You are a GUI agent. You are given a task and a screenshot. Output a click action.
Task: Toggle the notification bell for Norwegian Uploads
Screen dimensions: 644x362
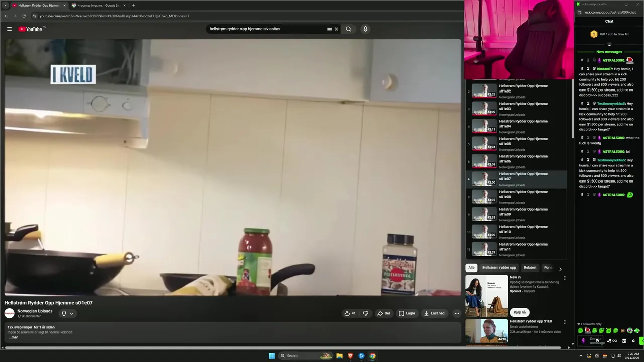coord(64,313)
